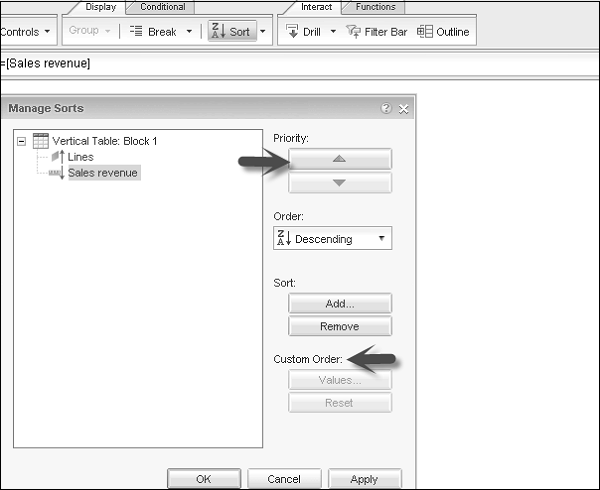Collapse the Vertical Table: Block 1 node

pyautogui.click(x=22, y=142)
